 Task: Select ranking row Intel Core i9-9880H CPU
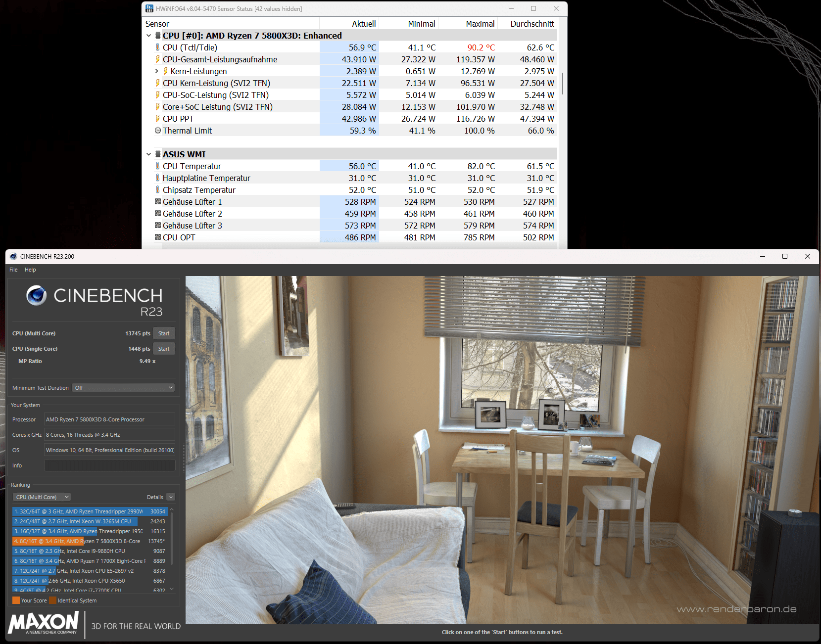pyautogui.click(x=90, y=551)
